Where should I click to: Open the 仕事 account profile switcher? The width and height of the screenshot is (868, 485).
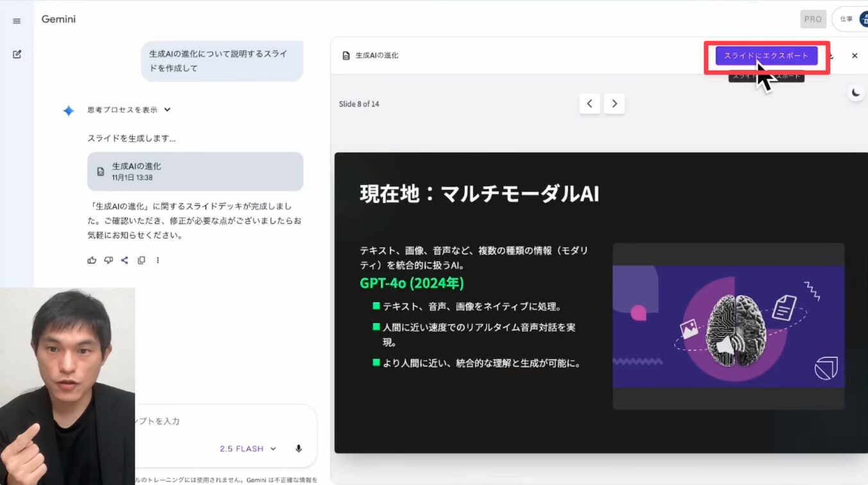click(851, 19)
